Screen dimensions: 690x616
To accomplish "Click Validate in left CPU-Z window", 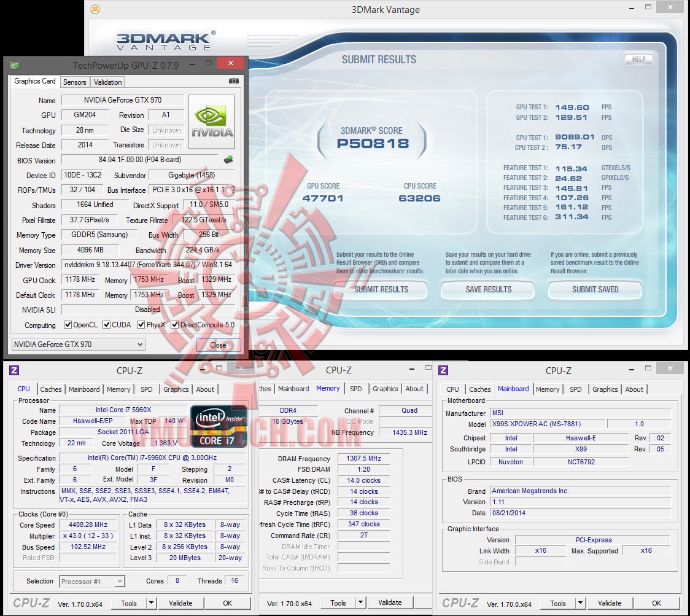I will point(180,602).
